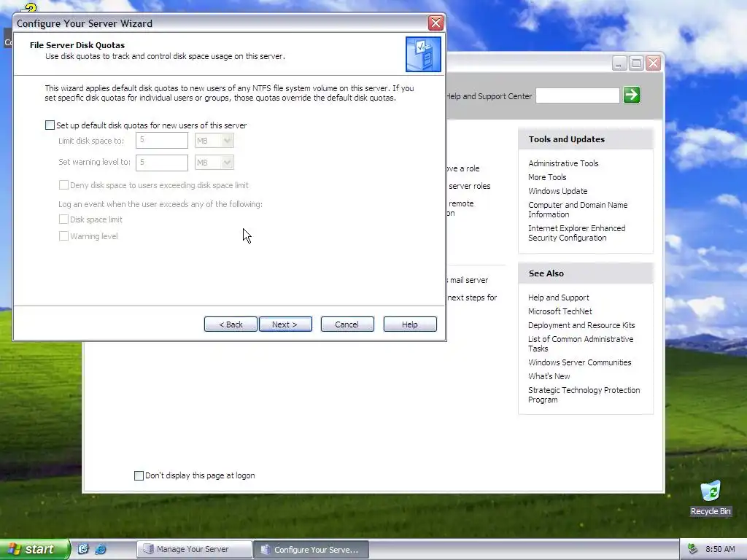Open the More Tools link

(547, 176)
